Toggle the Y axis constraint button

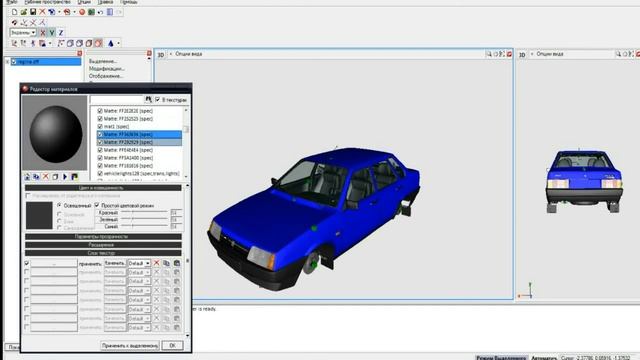52,33
